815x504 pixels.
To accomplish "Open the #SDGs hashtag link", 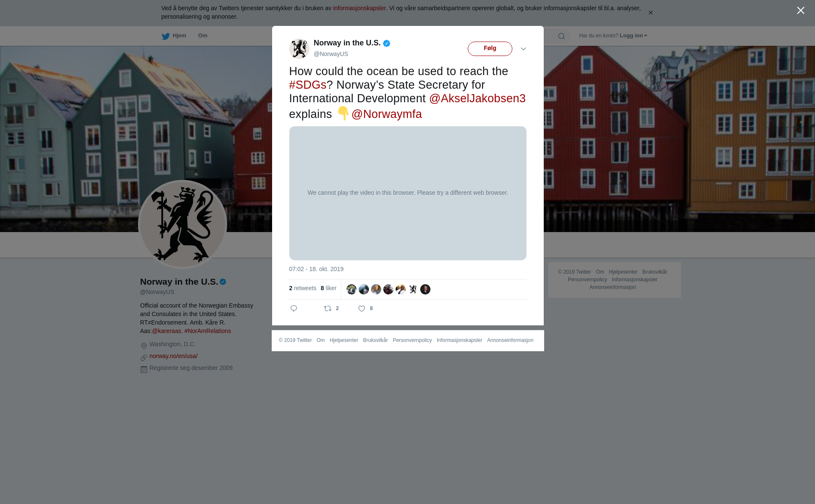I will point(308,85).
